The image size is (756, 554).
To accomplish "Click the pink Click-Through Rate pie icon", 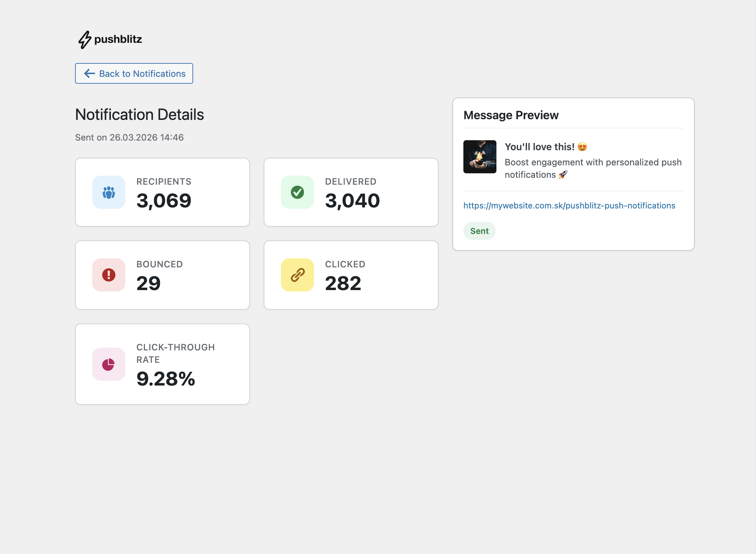I will pyautogui.click(x=109, y=364).
